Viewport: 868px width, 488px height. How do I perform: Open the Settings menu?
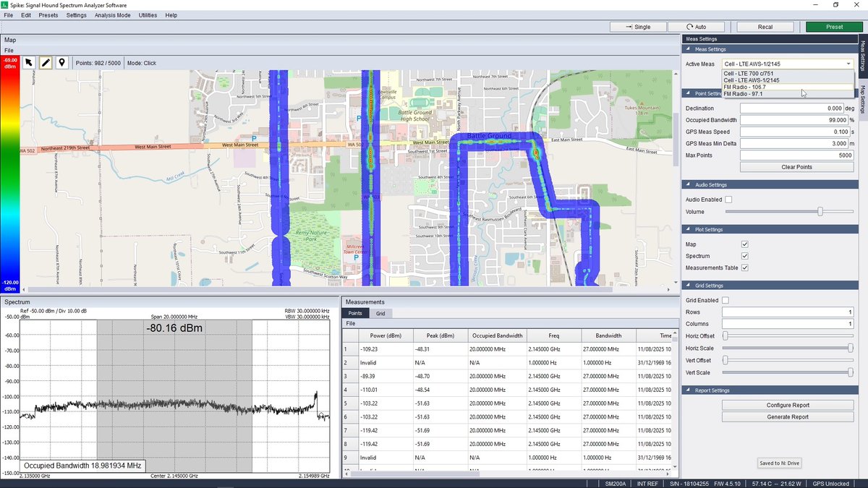click(76, 15)
